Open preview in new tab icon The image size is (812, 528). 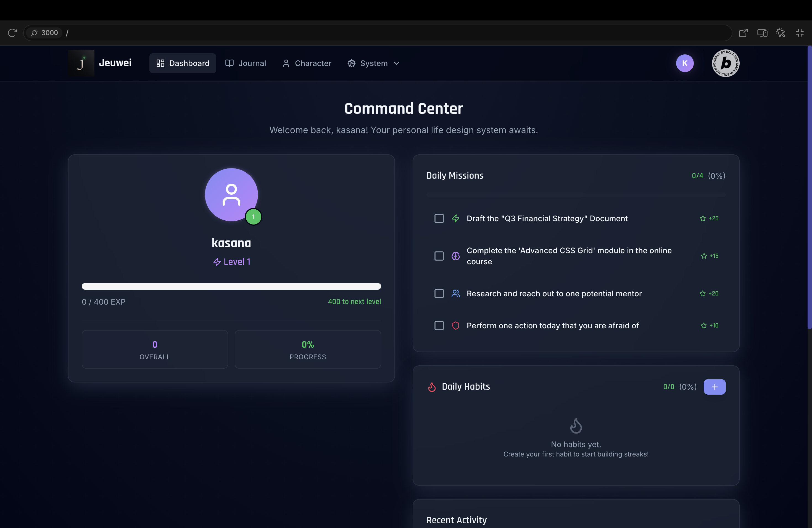tap(744, 33)
